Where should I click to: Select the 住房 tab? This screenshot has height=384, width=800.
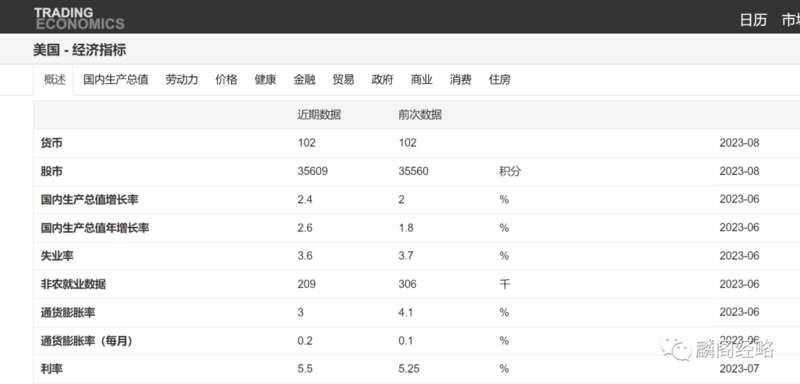coord(499,80)
